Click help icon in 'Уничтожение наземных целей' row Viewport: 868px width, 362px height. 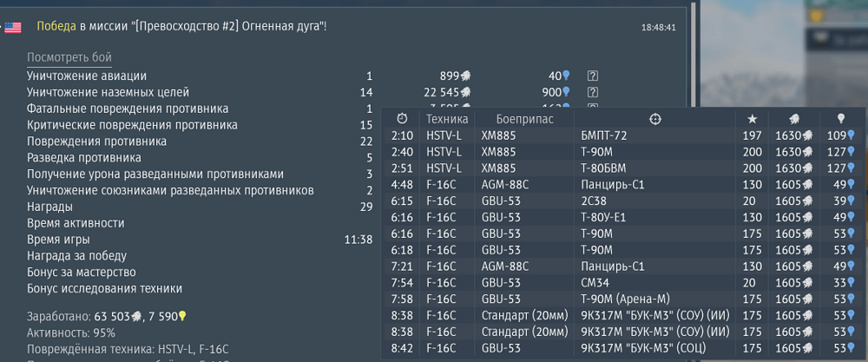[593, 92]
